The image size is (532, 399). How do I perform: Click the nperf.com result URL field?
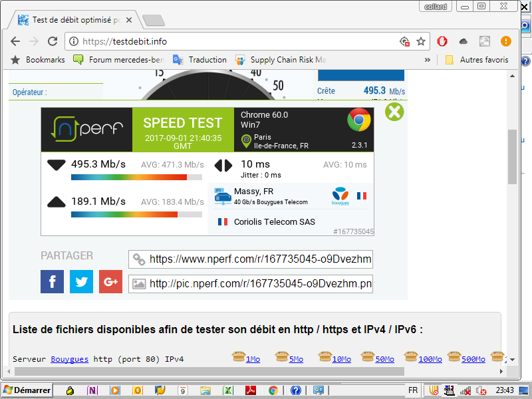tap(259, 259)
